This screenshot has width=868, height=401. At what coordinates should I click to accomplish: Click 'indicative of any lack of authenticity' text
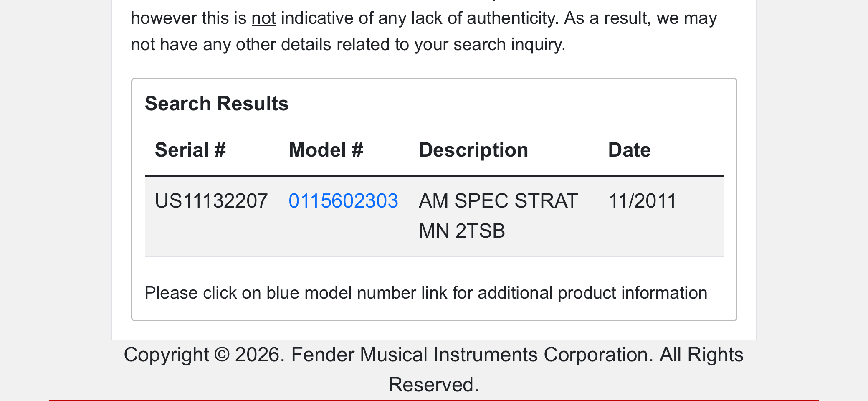tap(419, 18)
